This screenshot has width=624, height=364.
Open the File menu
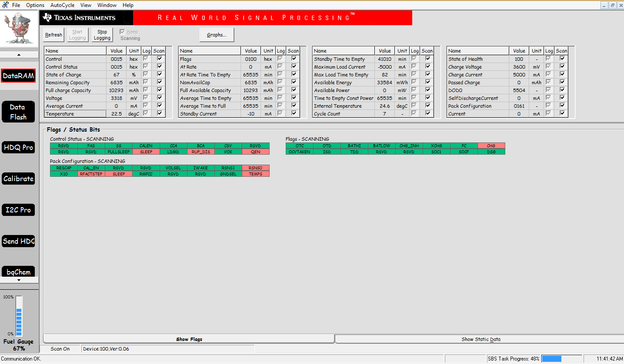(x=16, y=5)
